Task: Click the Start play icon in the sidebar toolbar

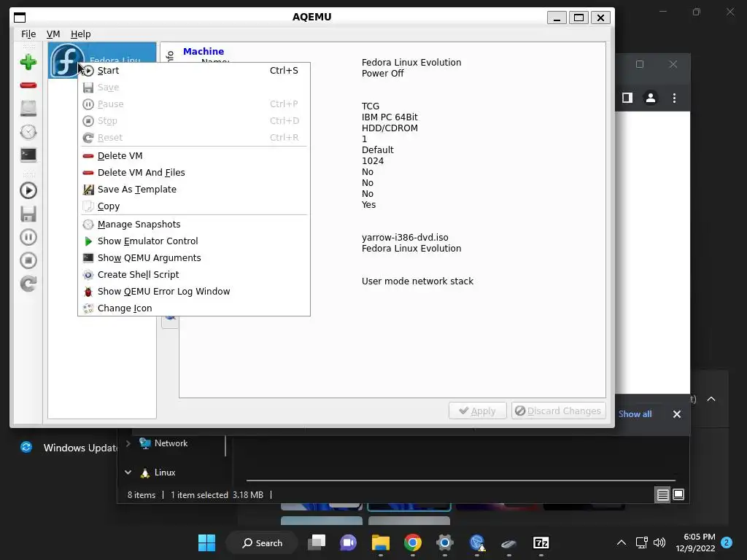Action: click(28, 190)
